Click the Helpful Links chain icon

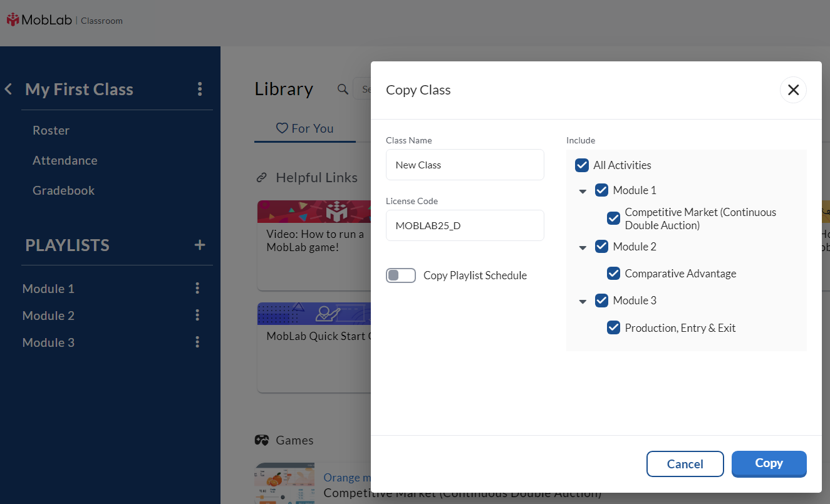[262, 178]
